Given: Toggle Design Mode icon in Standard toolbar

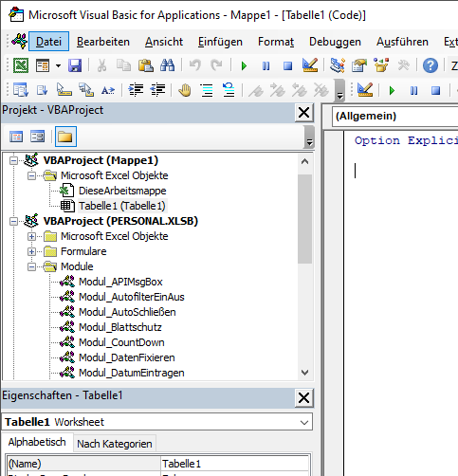Looking at the screenshot, I should point(310,65).
